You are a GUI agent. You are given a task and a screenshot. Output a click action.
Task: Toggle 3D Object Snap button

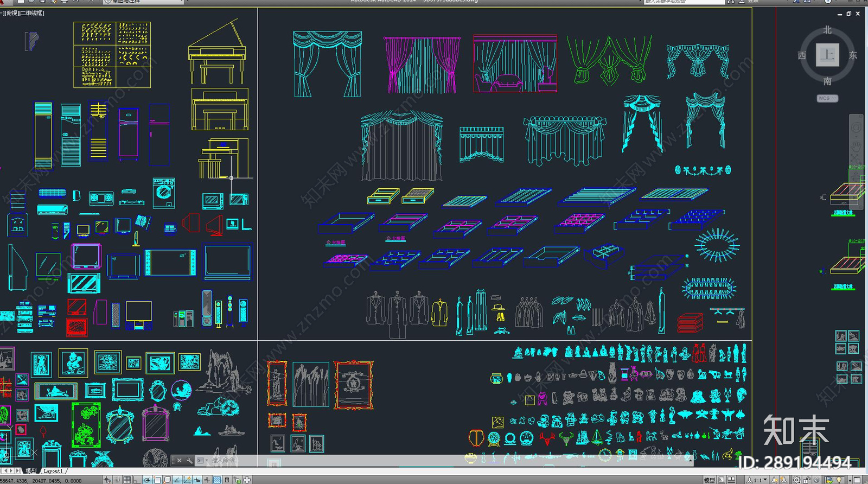pos(167,480)
